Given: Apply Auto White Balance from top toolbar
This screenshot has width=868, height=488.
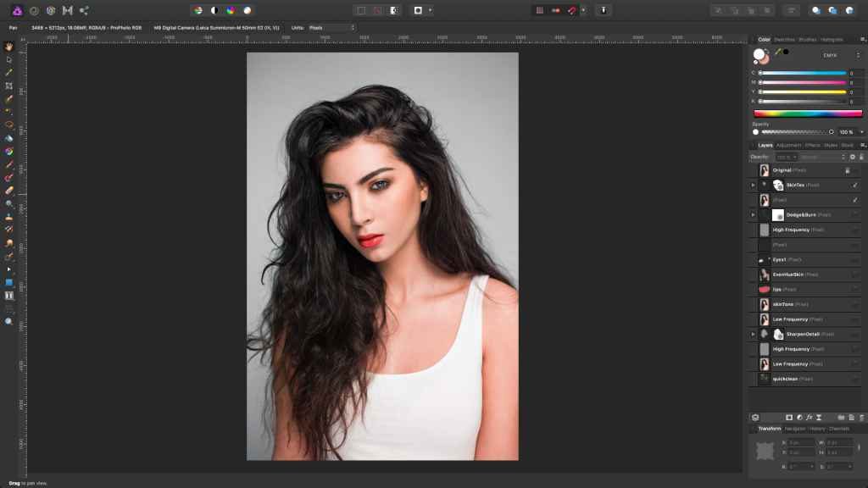Looking at the screenshot, I should click(x=248, y=10).
